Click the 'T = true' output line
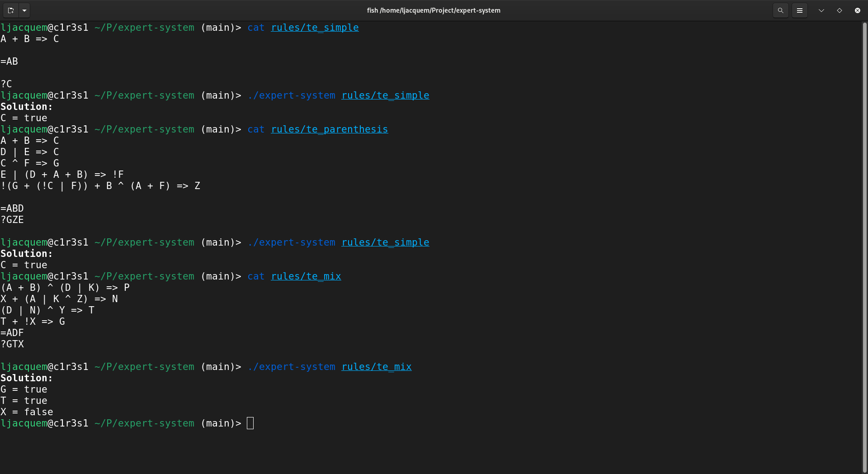This screenshot has height=474, width=868. tap(24, 401)
